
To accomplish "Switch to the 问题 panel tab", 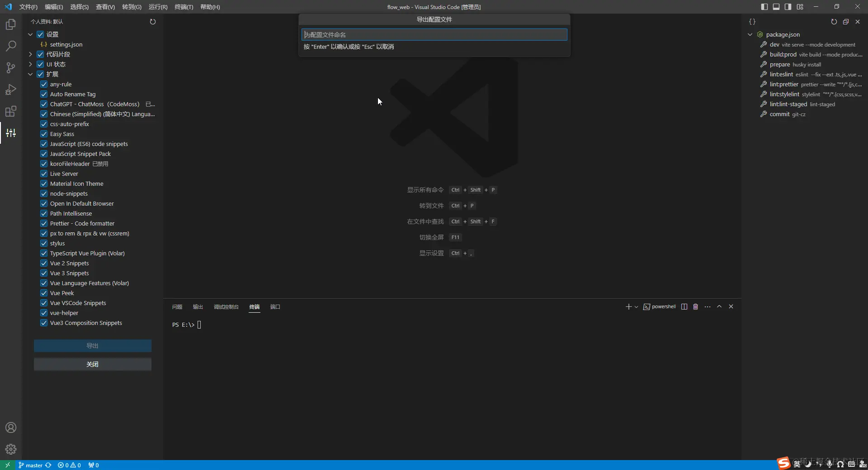I will coord(177,307).
